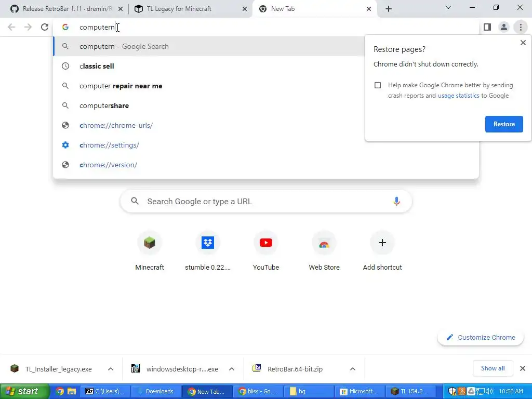Expand RetroBar.64-bit.zip download options

353,369
